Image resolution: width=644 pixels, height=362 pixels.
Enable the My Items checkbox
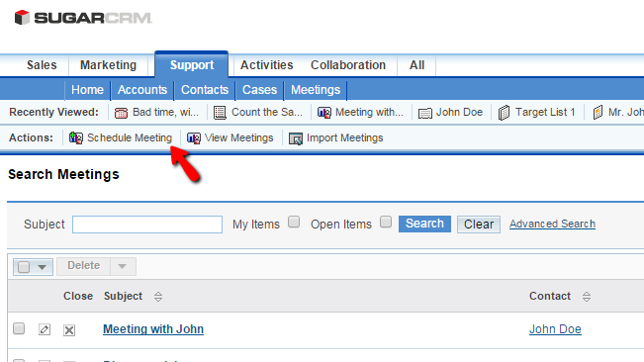(x=294, y=222)
